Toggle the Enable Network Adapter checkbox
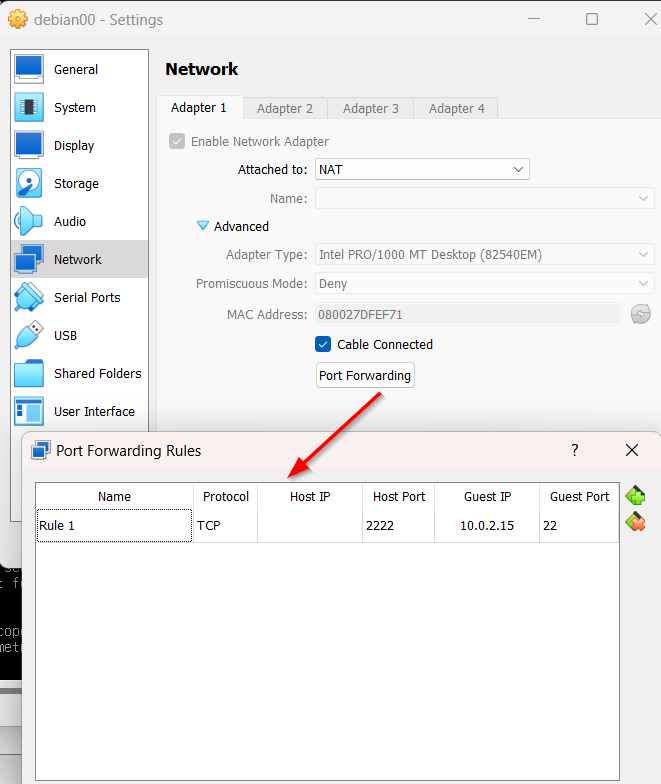Viewport: 661px width, 784px height. pyautogui.click(x=177, y=142)
